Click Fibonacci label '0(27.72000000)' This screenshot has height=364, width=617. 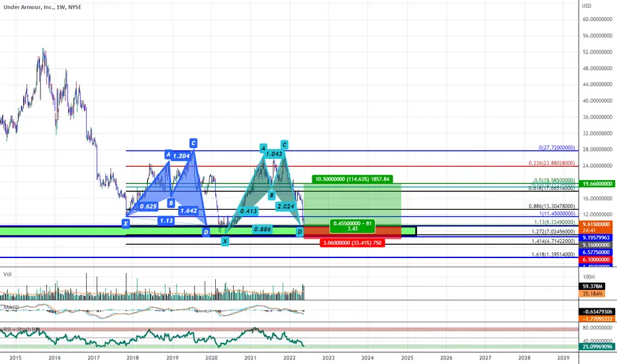pos(557,148)
